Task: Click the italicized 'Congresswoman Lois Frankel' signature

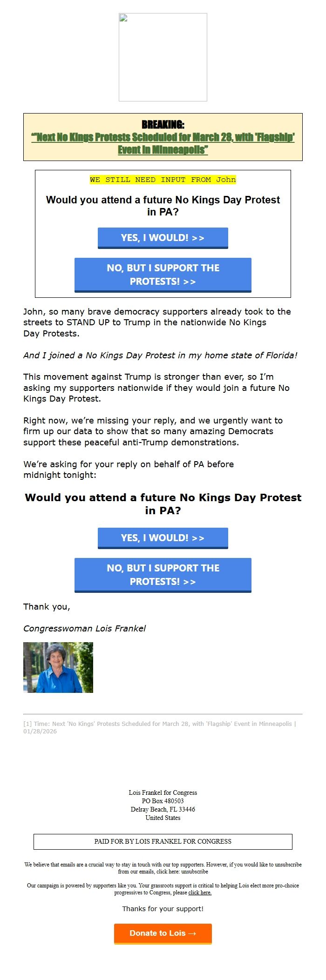Action: [84, 628]
